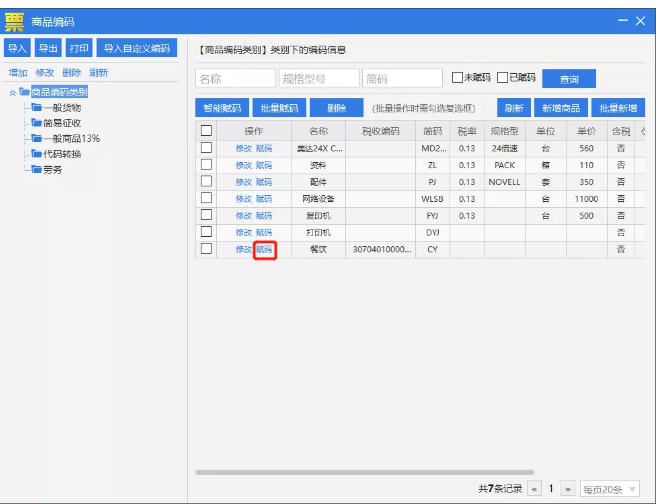Click 修改 link in the 复印机 row
Viewport: 664px width, 504px height.
(244, 216)
